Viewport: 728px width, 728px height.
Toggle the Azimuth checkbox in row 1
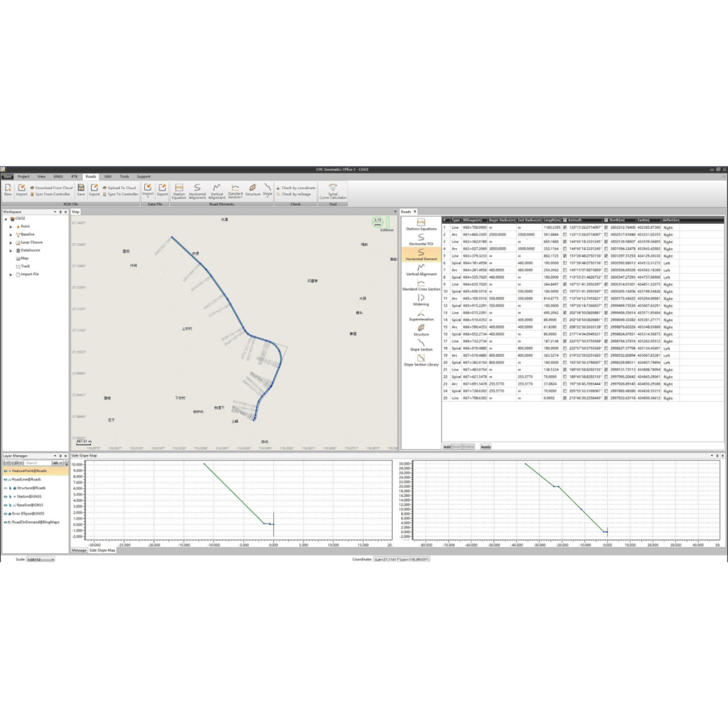(x=565, y=227)
